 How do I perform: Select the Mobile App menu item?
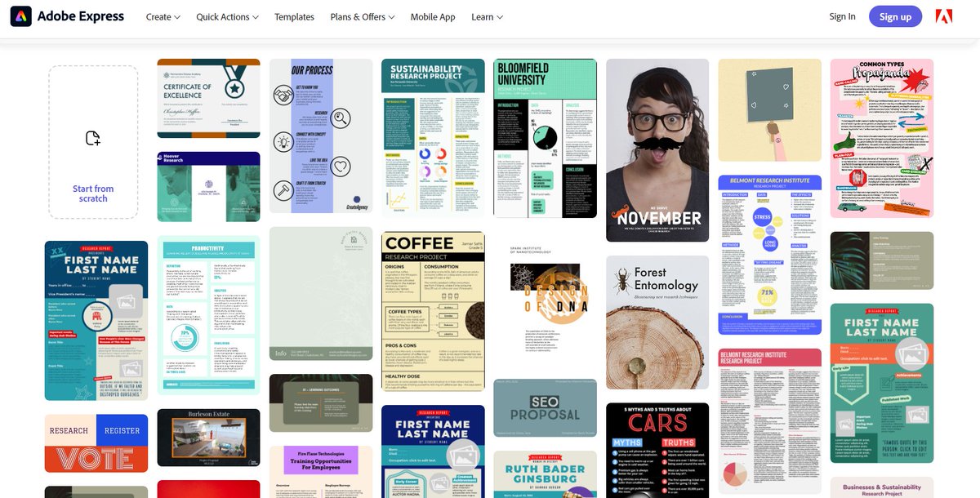(x=433, y=16)
